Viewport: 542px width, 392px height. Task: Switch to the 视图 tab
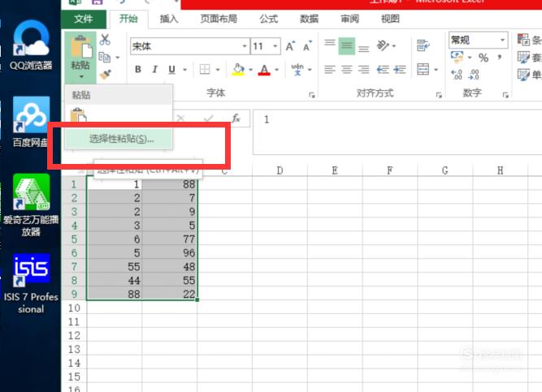390,19
